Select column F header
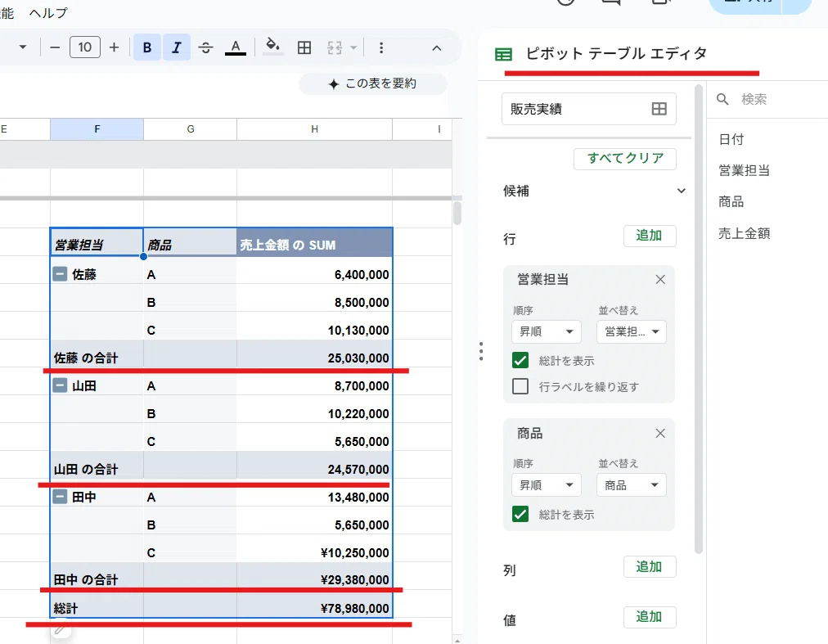 [x=97, y=129]
